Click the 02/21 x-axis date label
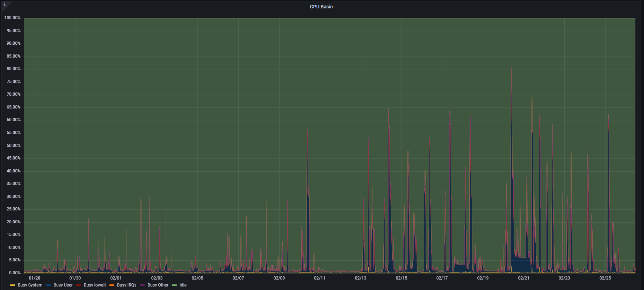The image size is (644, 290). point(524,278)
